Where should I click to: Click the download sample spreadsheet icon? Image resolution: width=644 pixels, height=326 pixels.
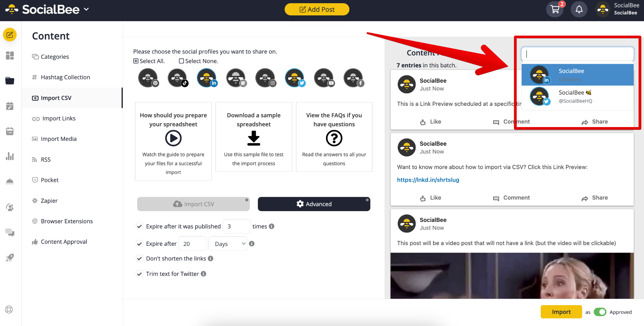[x=254, y=138]
